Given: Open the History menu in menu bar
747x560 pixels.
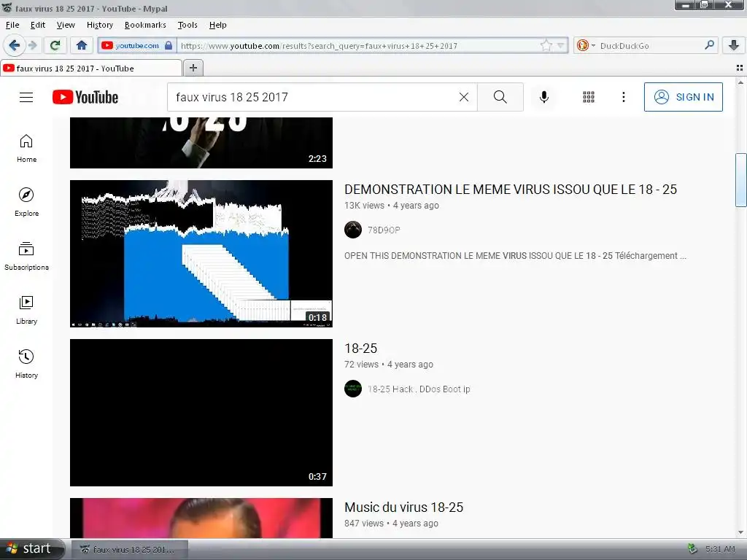Looking at the screenshot, I should click(x=99, y=25).
